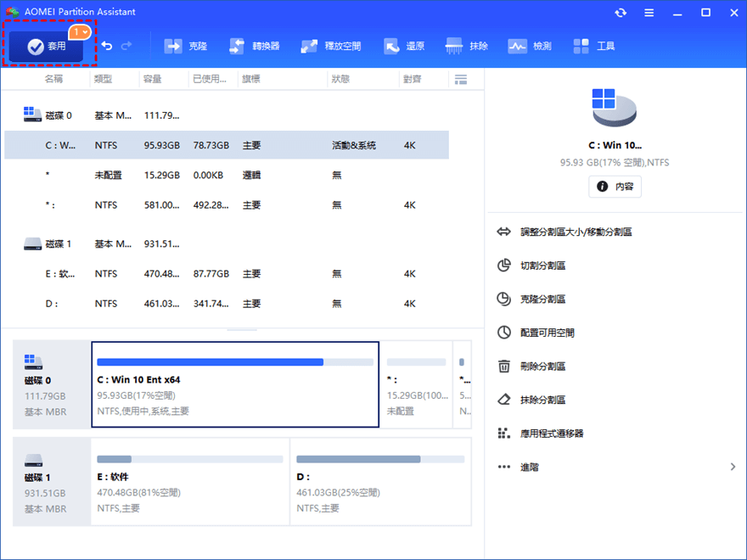Viewport: 747px width, 560px height.
Task: Select C: Win 10 Ent x64 block
Action: (x=235, y=384)
